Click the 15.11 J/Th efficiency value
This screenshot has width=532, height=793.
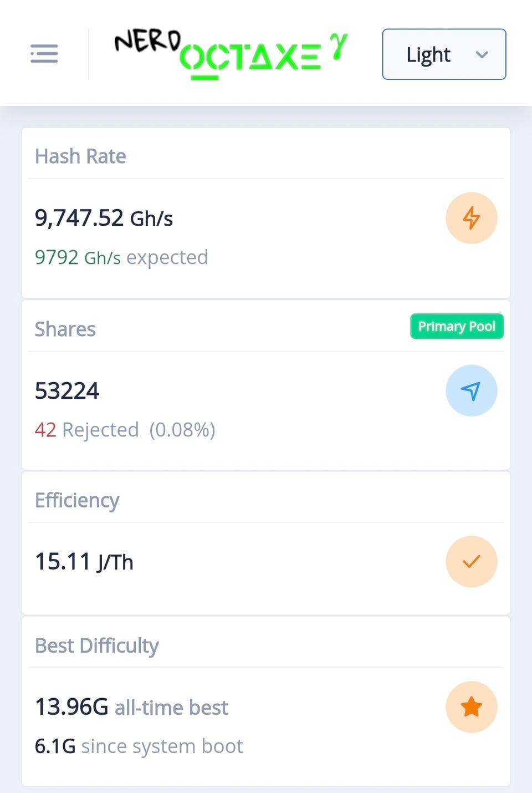(x=84, y=562)
